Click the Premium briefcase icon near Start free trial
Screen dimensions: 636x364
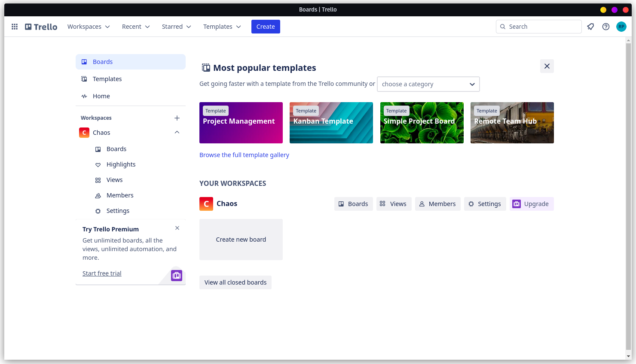click(177, 276)
